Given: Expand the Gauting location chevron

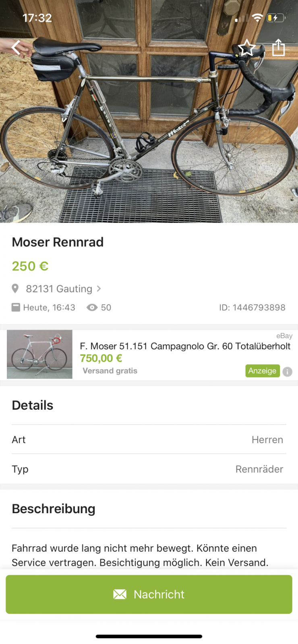Looking at the screenshot, I should (x=99, y=289).
